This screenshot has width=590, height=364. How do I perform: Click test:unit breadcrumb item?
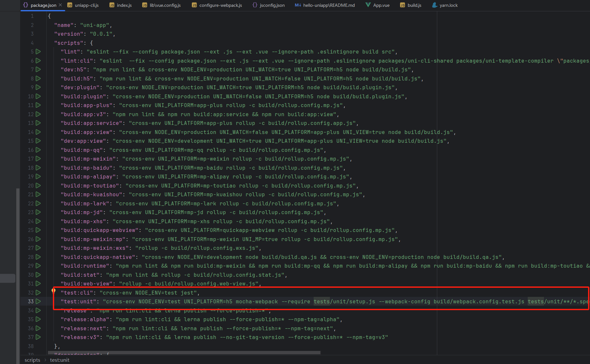[x=60, y=360]
